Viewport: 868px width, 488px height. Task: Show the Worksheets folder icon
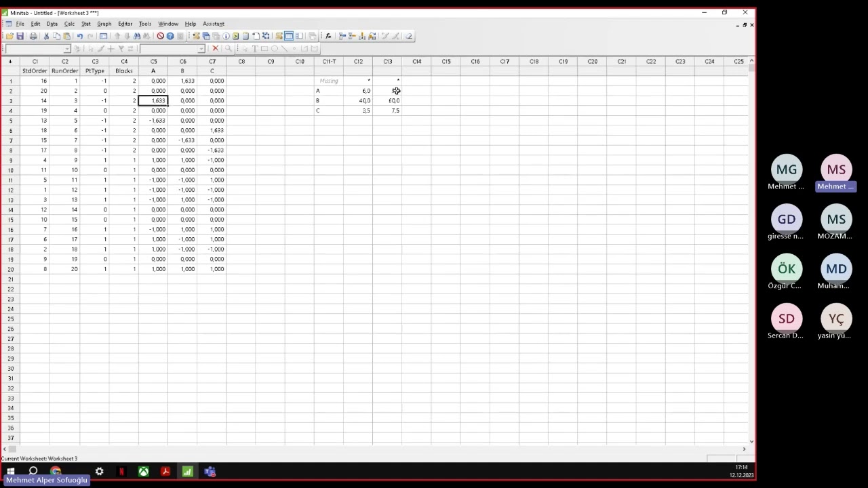coord(206,36)
